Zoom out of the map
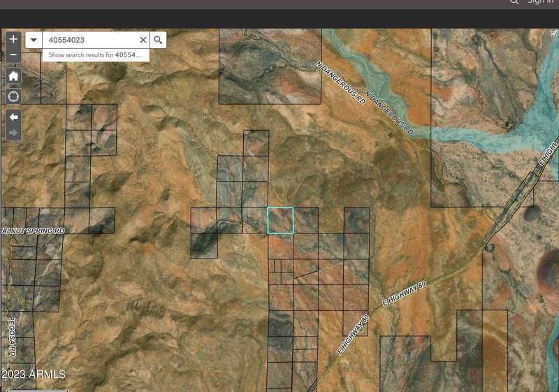 (13, 55)
